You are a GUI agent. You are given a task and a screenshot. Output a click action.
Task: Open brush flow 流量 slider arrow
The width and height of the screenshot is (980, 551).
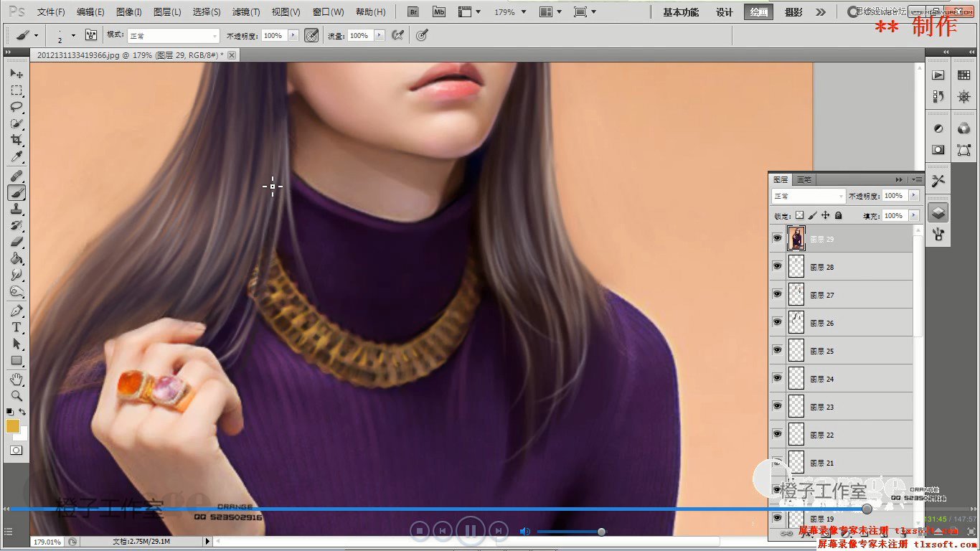(x=380, y=35)
